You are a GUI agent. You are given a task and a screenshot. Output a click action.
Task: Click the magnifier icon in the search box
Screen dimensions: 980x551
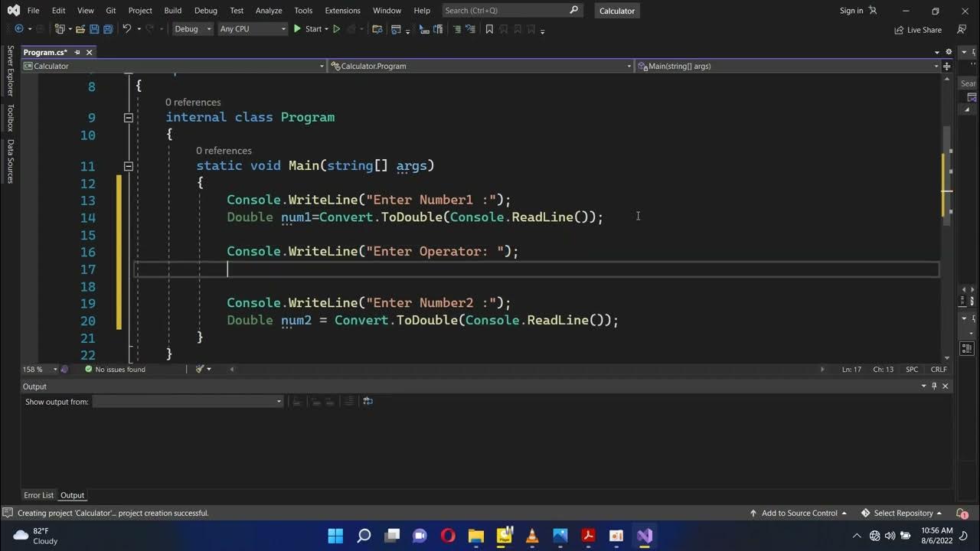tap(574, 10)
